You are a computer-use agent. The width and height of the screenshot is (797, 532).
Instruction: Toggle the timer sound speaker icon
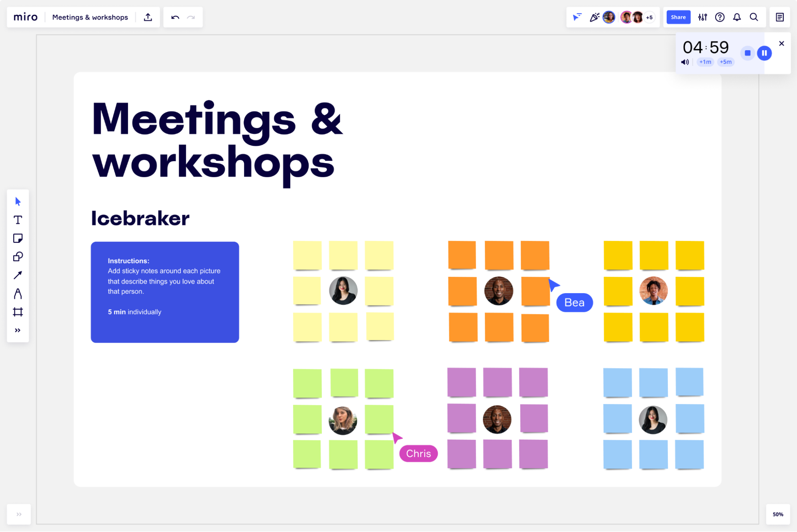685,62
